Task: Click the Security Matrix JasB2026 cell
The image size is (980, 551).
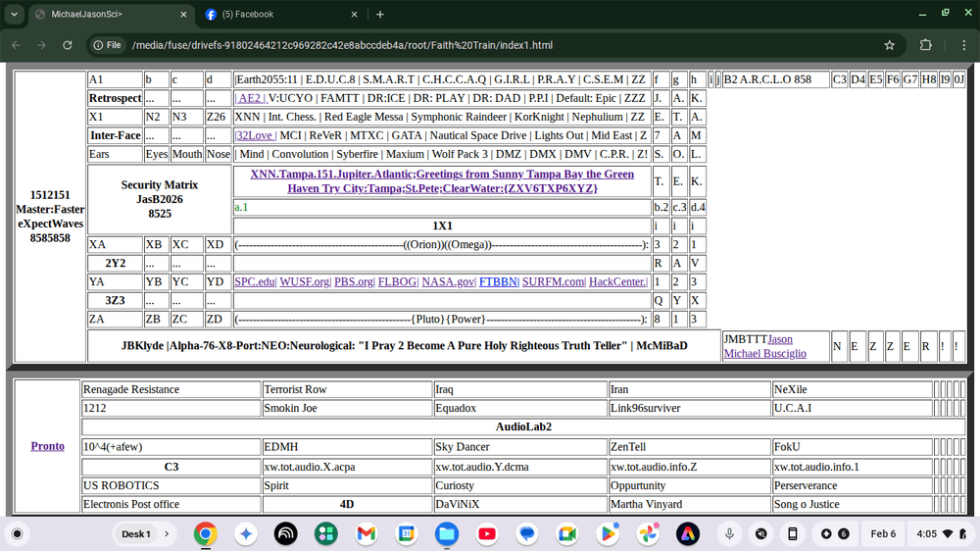Action: coord(160,199)
